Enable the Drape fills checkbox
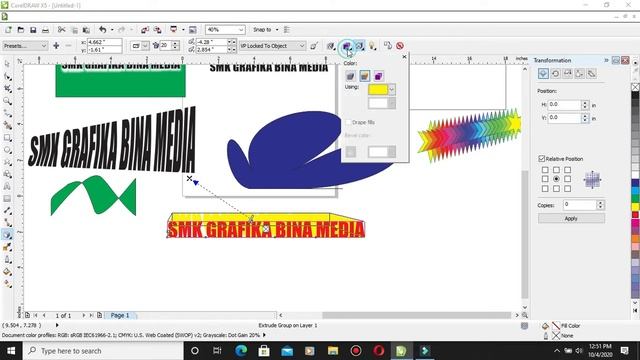Screen dimensions: 640x360 tap(348, 122)
